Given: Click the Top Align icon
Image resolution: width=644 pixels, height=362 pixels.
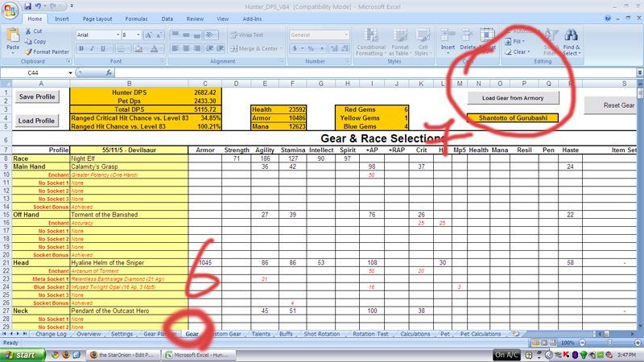Looking at the screenshot, I should (x=175, y=35).
